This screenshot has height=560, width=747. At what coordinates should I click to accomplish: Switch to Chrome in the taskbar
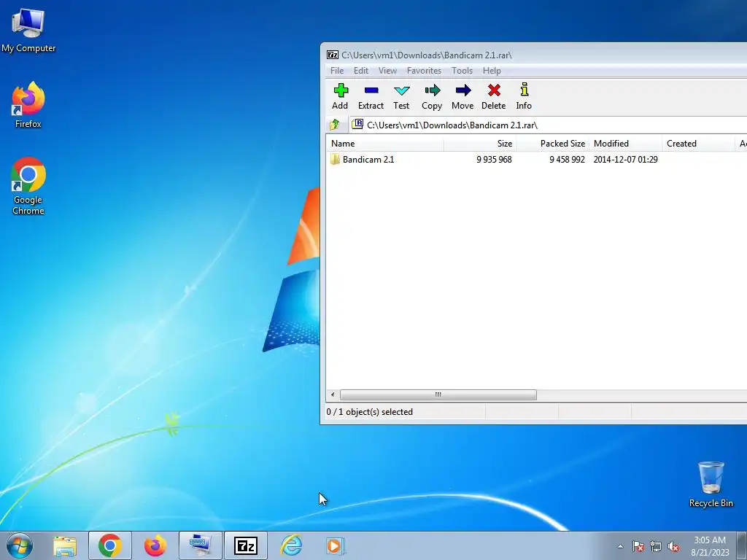tap(110, 545)
